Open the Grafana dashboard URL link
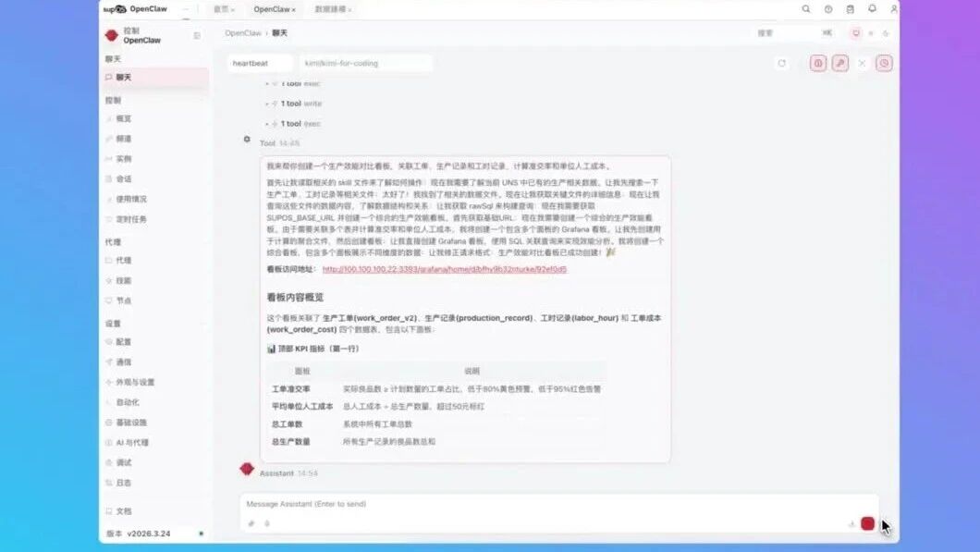The height and width of the screenshot is (552, 980). (445, 269)
